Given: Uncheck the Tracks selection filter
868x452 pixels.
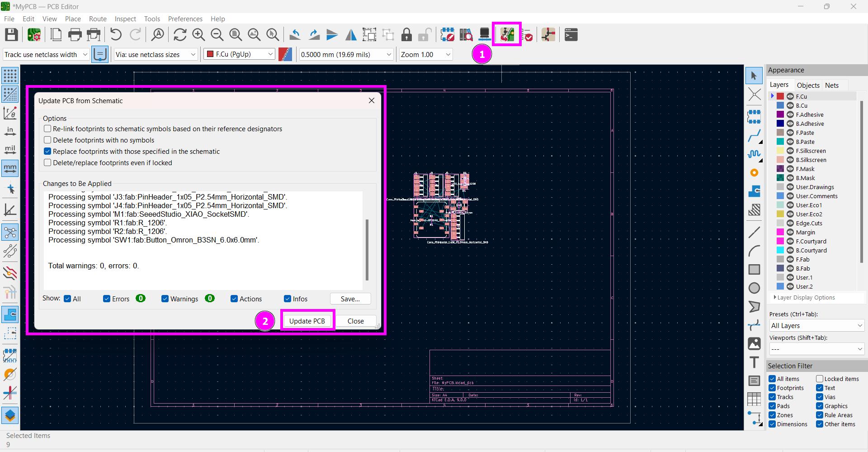Looking at the screenshot, I should click(772, 397).
